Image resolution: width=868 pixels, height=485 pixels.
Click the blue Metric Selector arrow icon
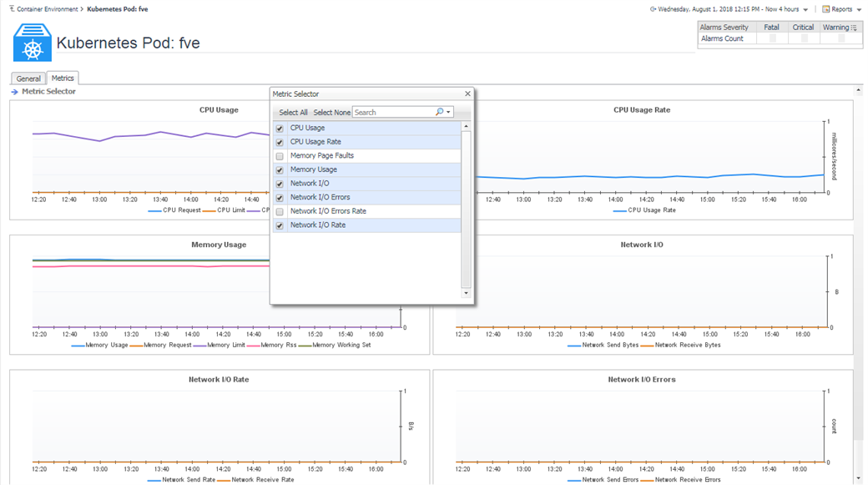click(x=14, y=92)
